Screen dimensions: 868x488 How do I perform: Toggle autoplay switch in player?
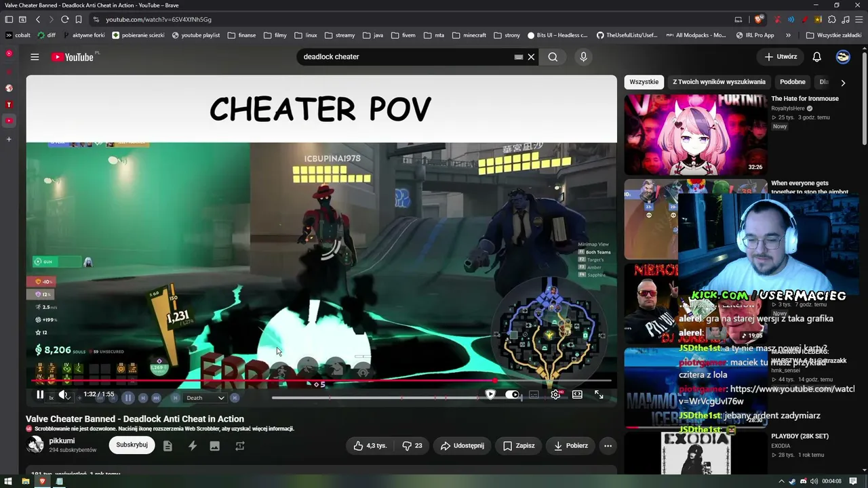512,394
